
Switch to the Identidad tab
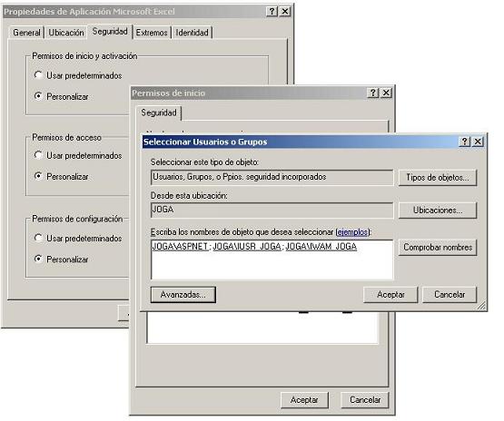(x=193, y=33)
